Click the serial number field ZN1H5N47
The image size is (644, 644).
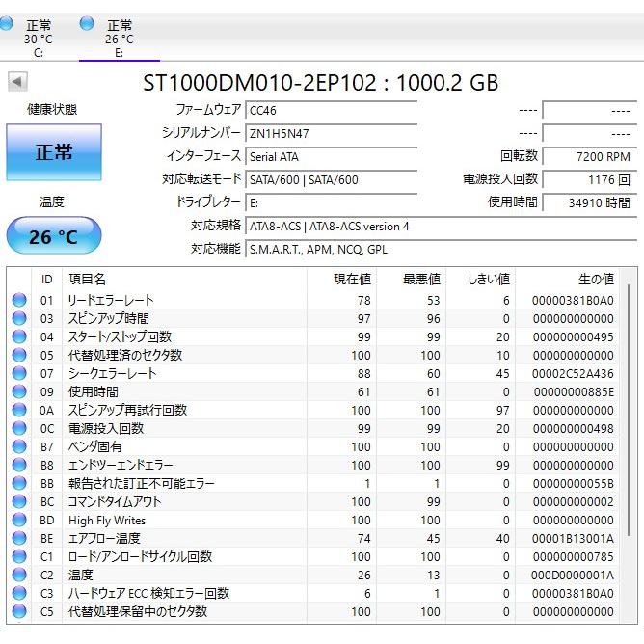(331, 133)
